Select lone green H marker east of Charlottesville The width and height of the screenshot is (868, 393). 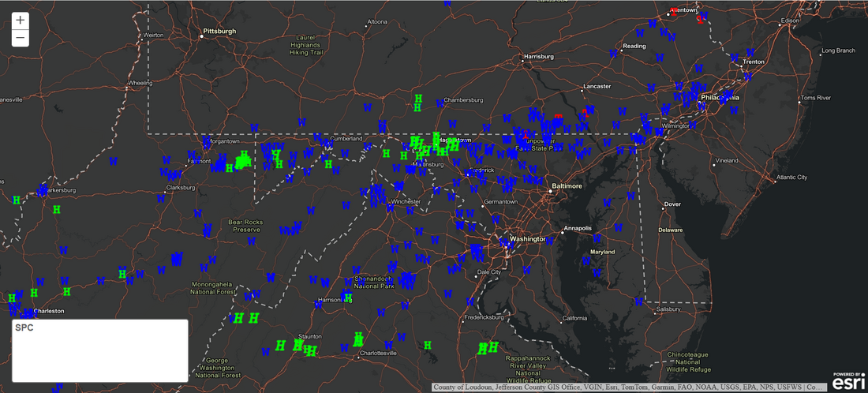[428, 346]
